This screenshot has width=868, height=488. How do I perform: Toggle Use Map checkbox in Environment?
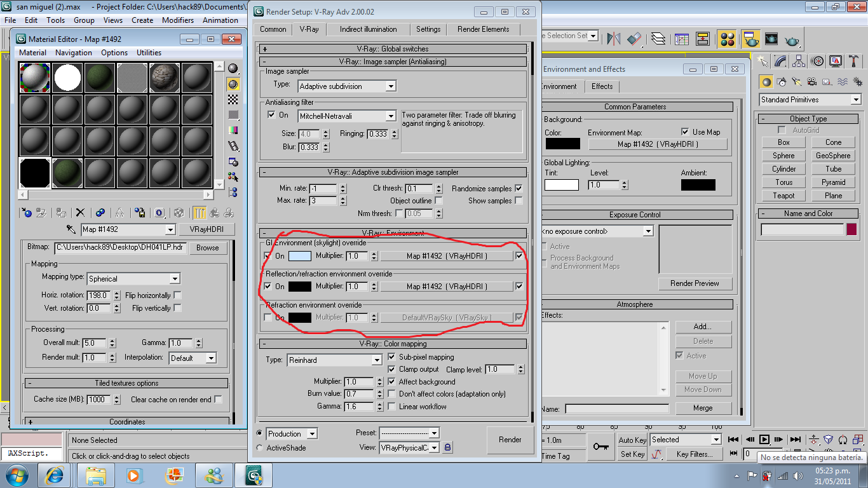685,132
